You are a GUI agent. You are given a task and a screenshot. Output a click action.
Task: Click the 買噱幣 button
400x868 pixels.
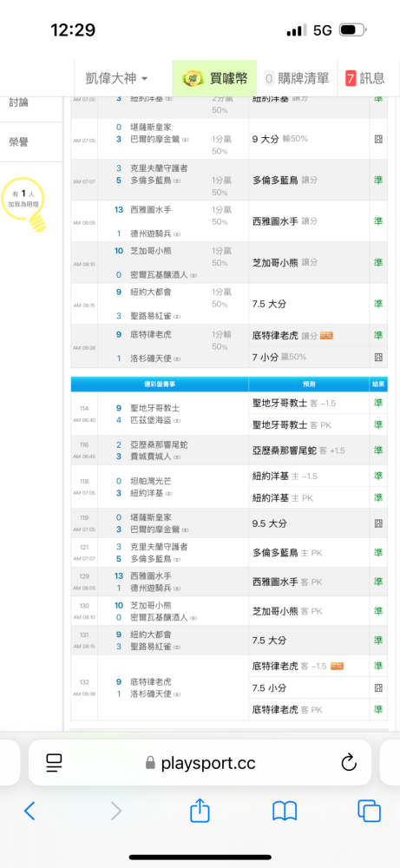tap(214, 78)
